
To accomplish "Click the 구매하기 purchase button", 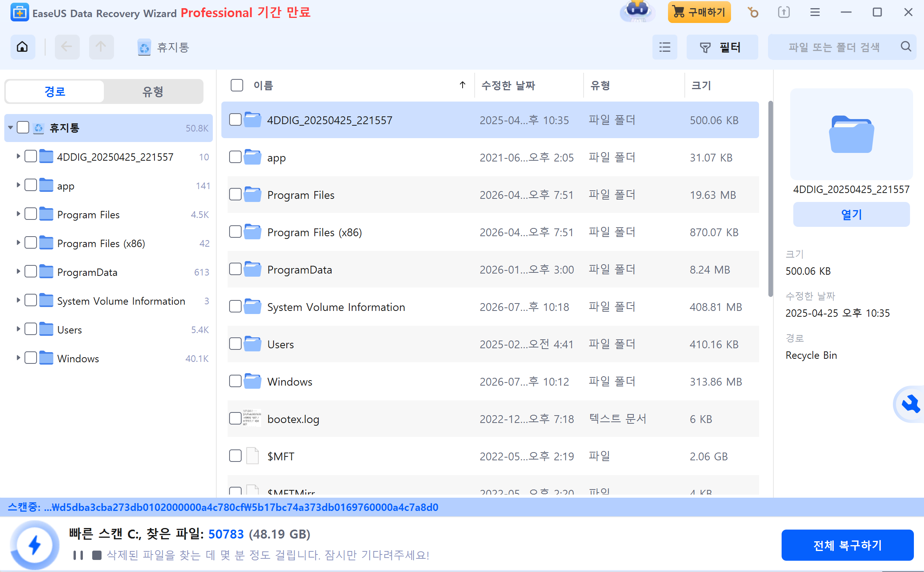I will (699, 12).
